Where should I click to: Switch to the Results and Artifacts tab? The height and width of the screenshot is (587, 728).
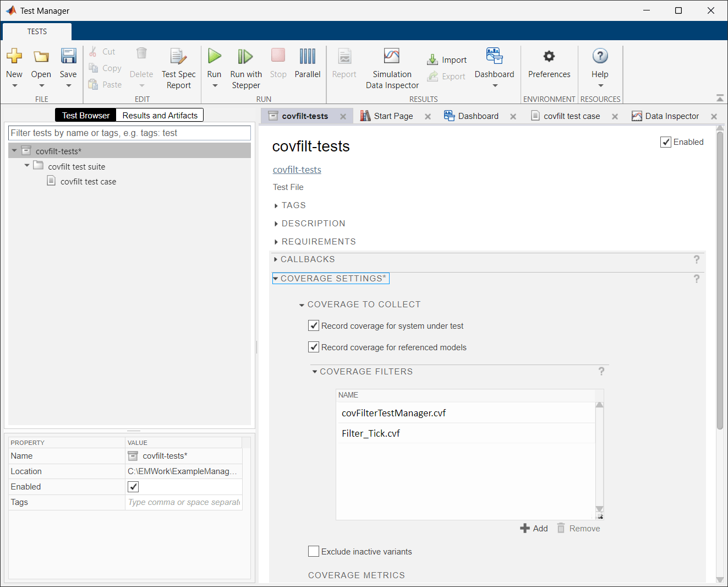(x=160, y=115)
